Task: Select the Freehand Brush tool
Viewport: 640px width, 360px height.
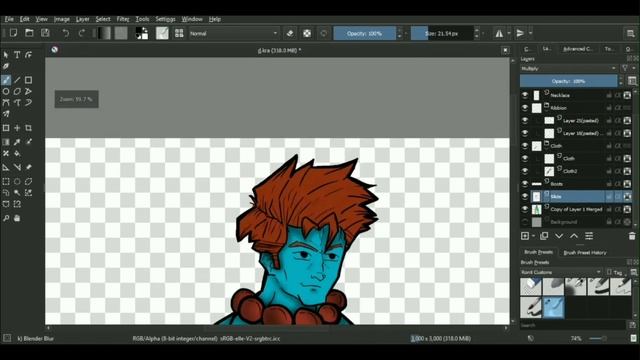Action: point(6,80)
